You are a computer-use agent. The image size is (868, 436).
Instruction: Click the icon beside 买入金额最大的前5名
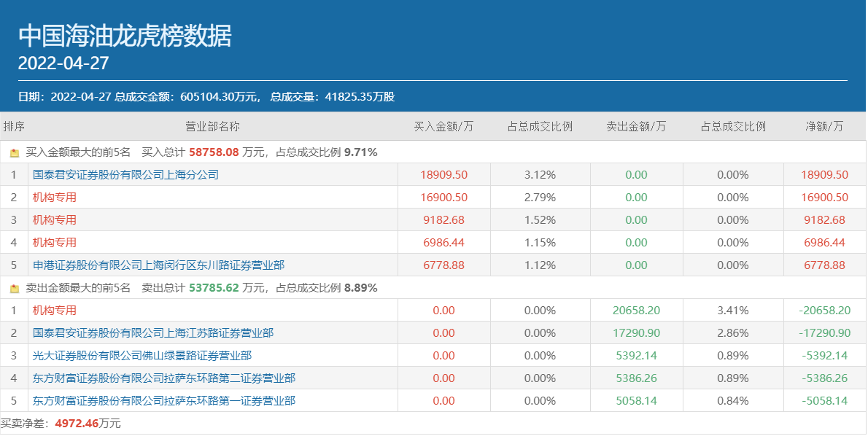coord(14,153)
